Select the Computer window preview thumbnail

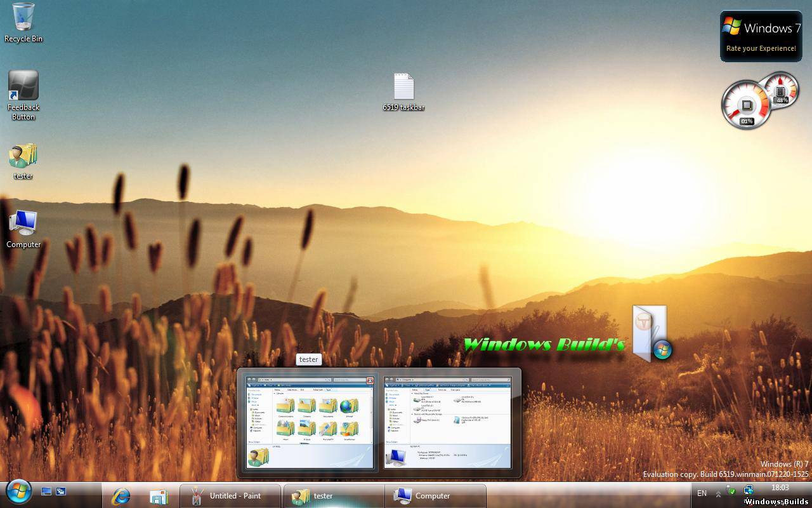click(x=448, y=422)
